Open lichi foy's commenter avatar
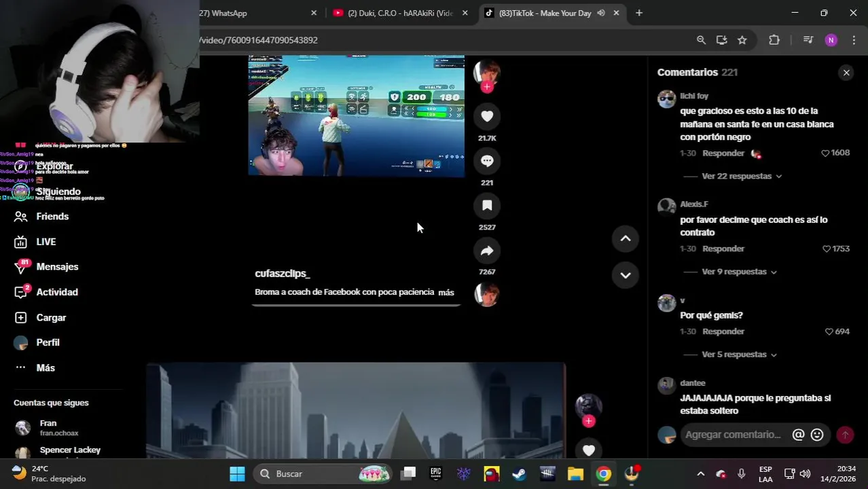The height and width of the screenshot is (489, 868). tap(667, 99)
